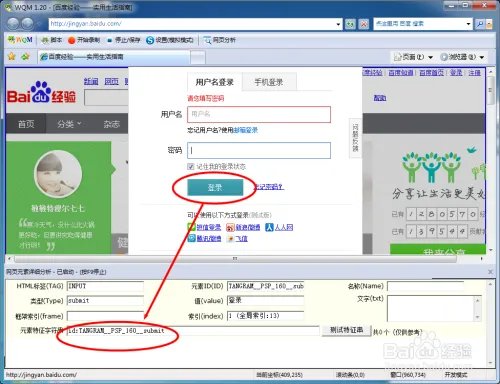Open the 分类 category dropdown in nav bar

[x=69, y=124]
